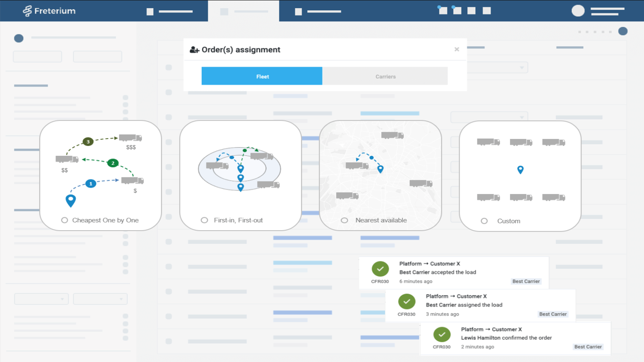Image resolution: width=644 pixels, height=362 pixels.
Task: Click the green step 2 route marker
Action: pyautogui.click(x=113, y=163)
